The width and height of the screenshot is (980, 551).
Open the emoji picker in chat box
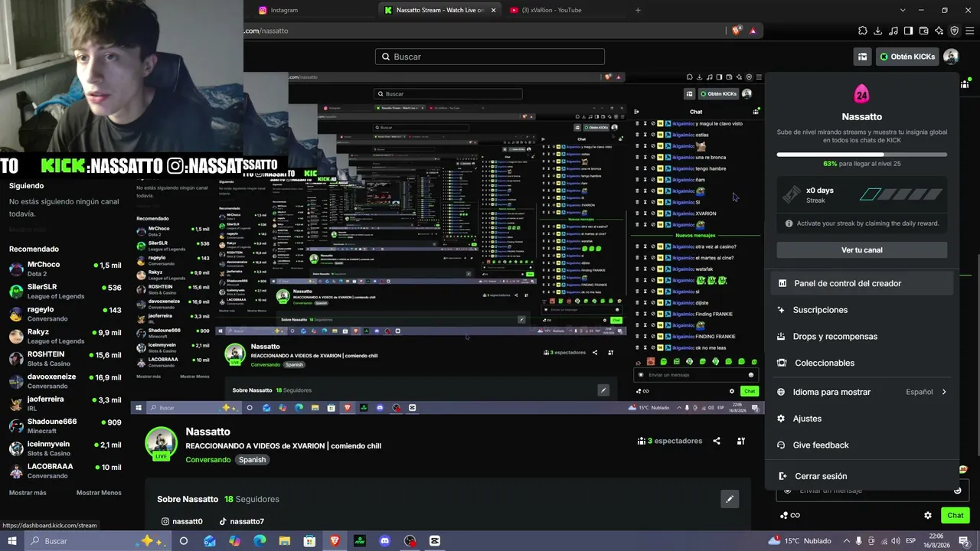957,491
